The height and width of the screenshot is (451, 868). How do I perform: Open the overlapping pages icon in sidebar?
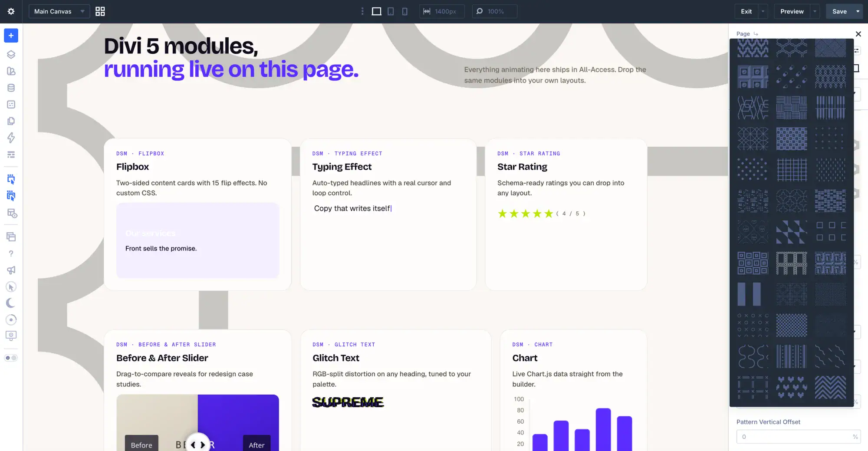tap(11, 121)
